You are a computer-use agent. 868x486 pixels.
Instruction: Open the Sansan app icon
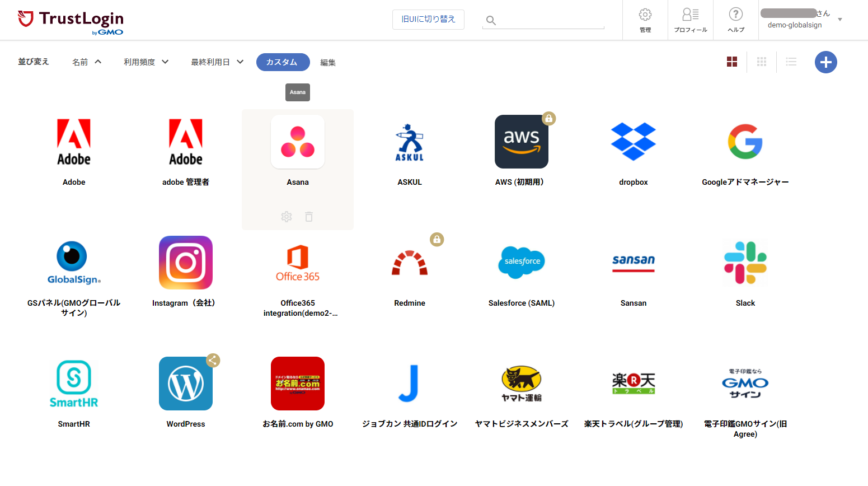[634, 263]
